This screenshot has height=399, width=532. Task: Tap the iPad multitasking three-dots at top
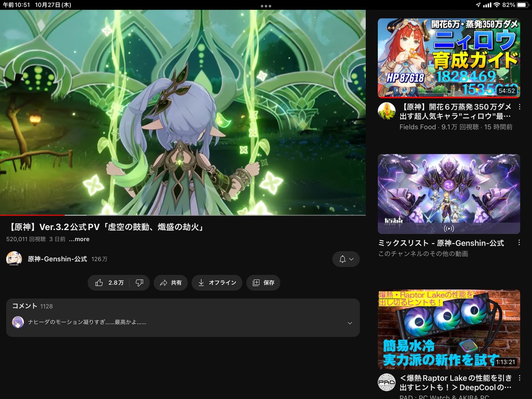point(266,6)
